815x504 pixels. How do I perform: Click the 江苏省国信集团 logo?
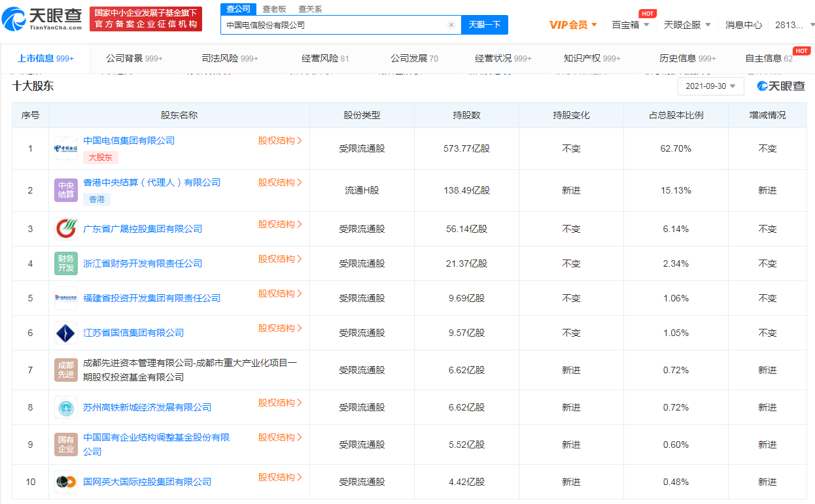66,333
